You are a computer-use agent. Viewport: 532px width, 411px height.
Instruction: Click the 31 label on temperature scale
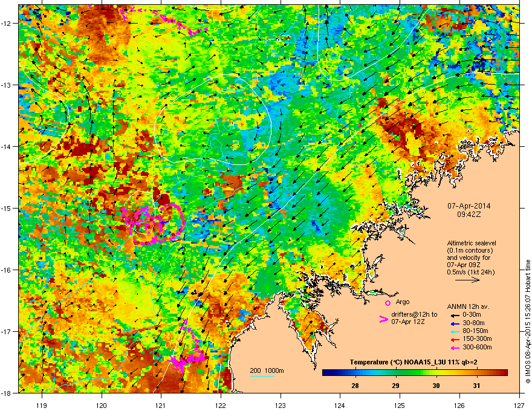(x=477, y=386)
